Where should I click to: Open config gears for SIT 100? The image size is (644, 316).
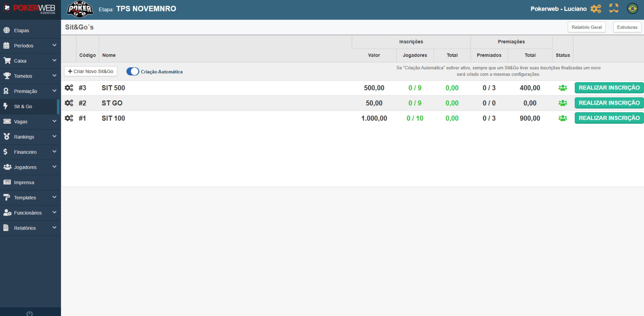[69, 118]
